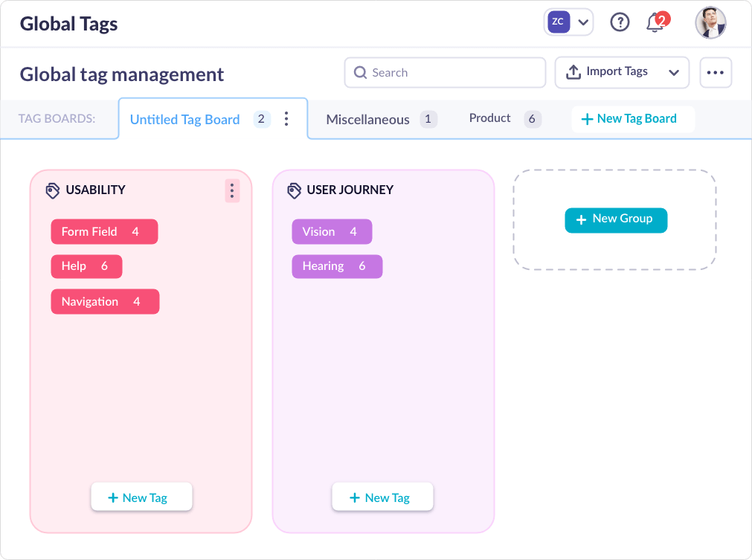
Task: Open the Usability group three-dot menu
Action: point(232,191)
